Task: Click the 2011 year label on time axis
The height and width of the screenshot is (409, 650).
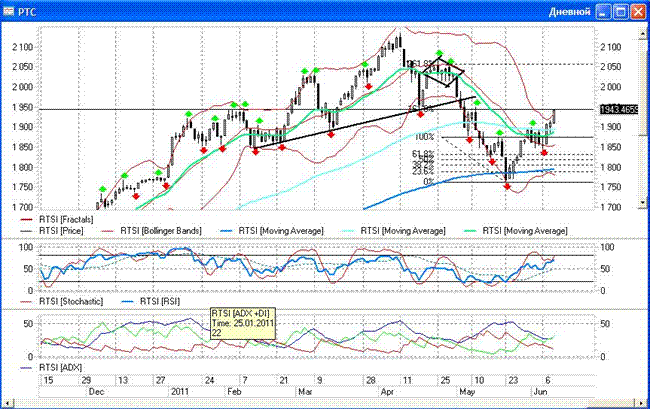Action: pyautogui.click(x=180, y=392)
